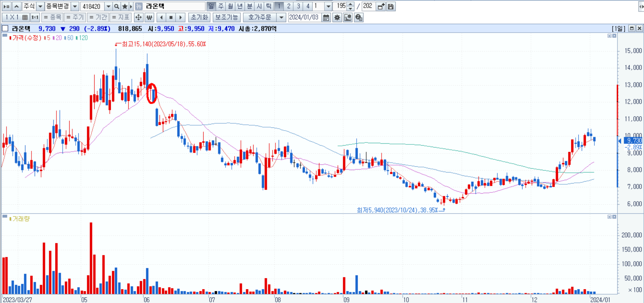Click the total bar count field 202

coord(368,6)
